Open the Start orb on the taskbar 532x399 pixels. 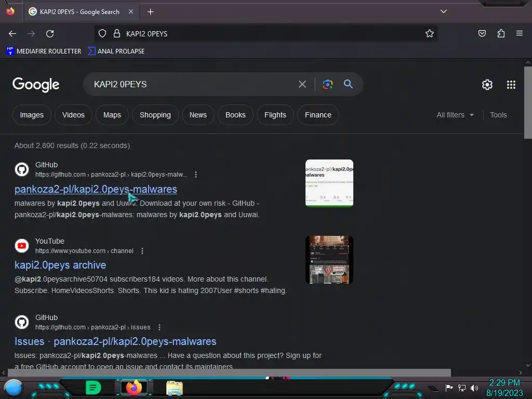click(x=14, y=388)
